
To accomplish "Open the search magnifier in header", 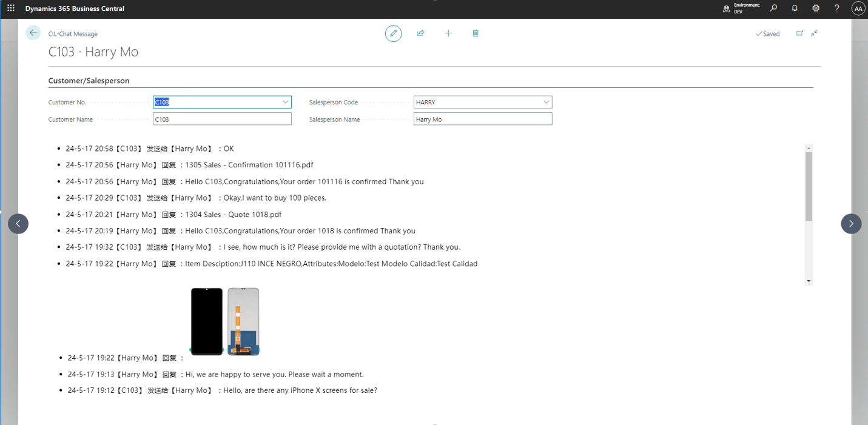I will click(773, 8).
